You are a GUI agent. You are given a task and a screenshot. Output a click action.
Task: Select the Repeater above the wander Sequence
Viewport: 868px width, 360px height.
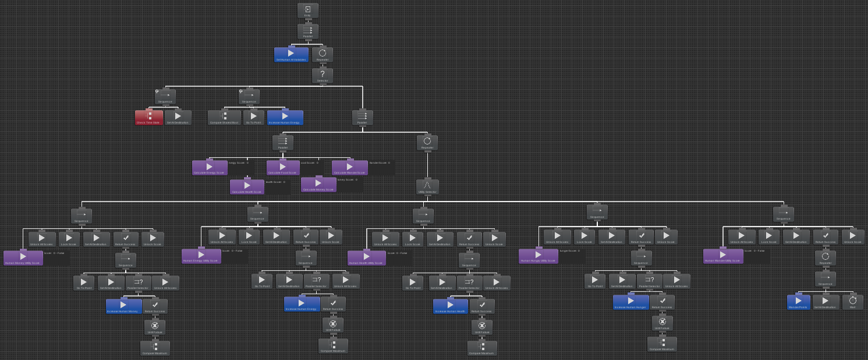(825, 257)
